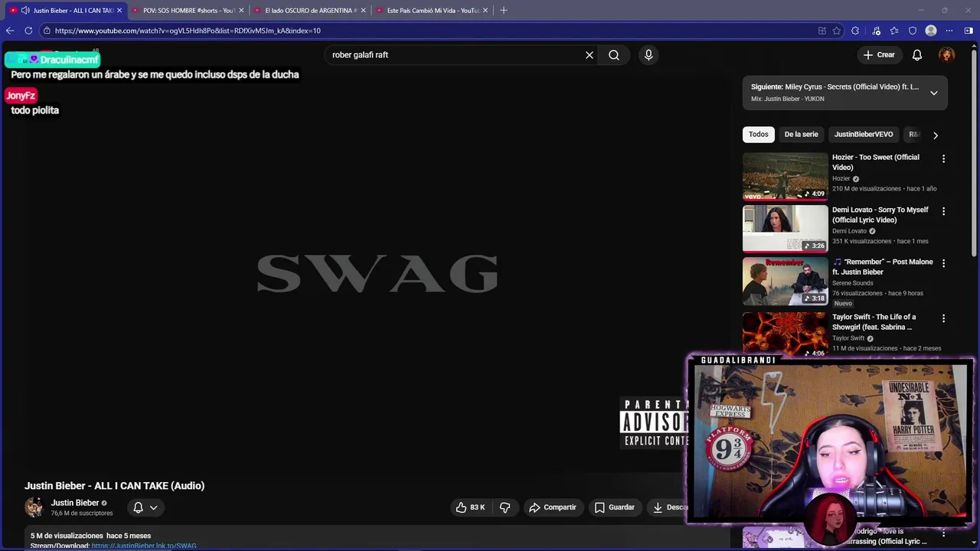Screen dimensions: 980x551
Task: Open the JustinBieber.lnk.to/SWAG link
Action: [x=144, y=546]
